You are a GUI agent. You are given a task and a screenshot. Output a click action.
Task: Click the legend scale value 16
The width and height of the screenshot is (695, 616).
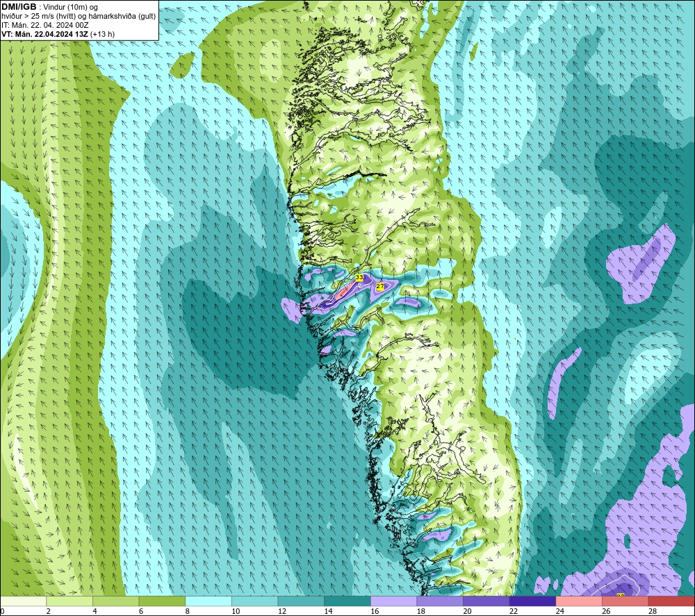[375, 611]
